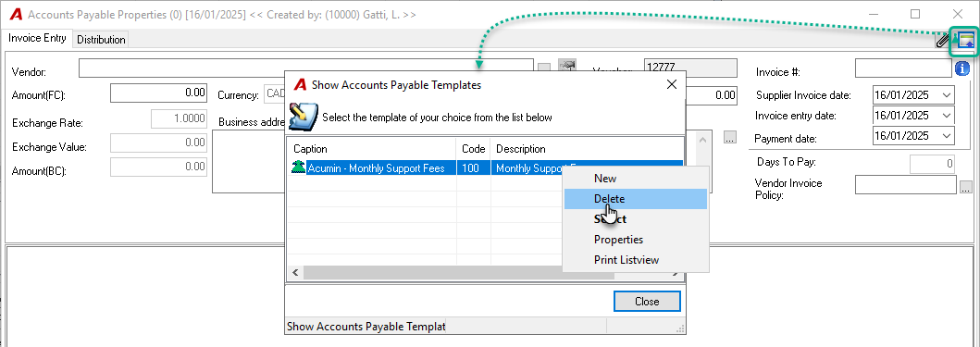
Task: Click the ellipsis button beside Vendor Invoice Policy
Action: (x=966, y=186)
